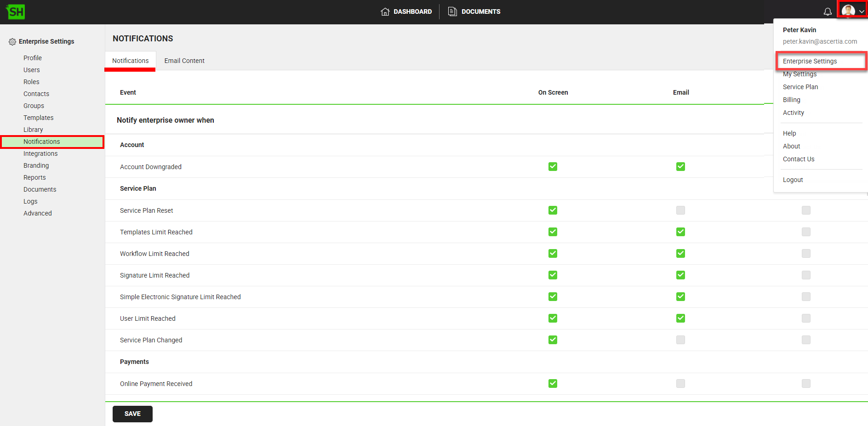The image size is (868, 426).
Task: Choose Logout from the profile menu
Action: [793, 180]
